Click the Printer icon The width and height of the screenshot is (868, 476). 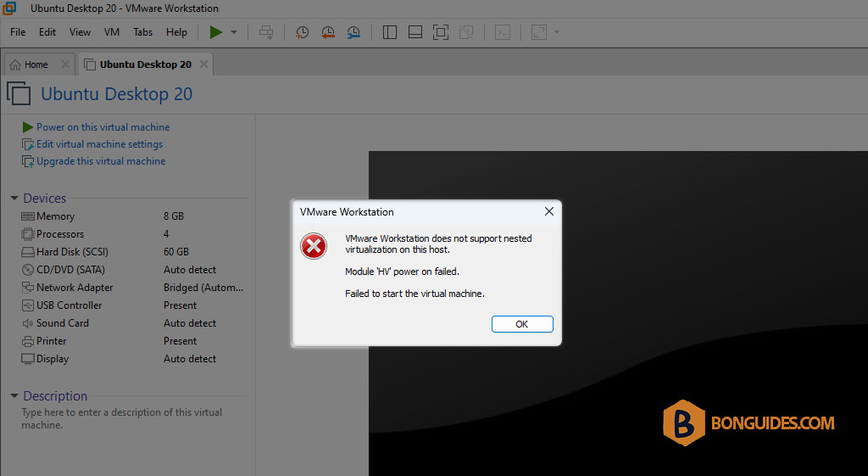[28, 341]
